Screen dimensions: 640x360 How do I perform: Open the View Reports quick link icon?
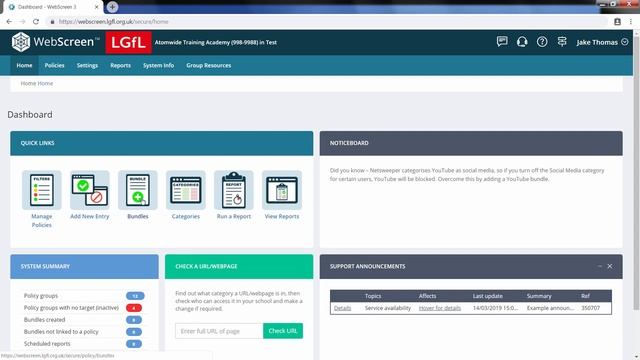282,190
